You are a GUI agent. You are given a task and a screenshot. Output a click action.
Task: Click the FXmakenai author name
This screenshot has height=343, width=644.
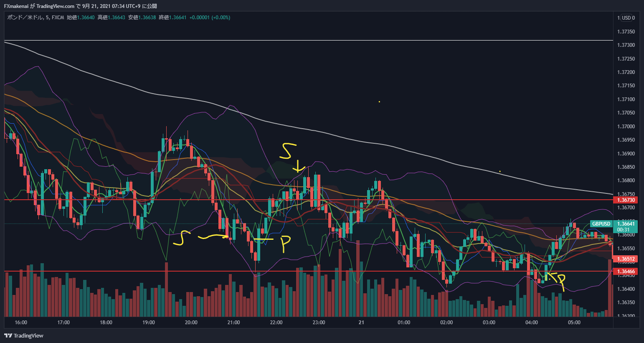pos(16,6)
